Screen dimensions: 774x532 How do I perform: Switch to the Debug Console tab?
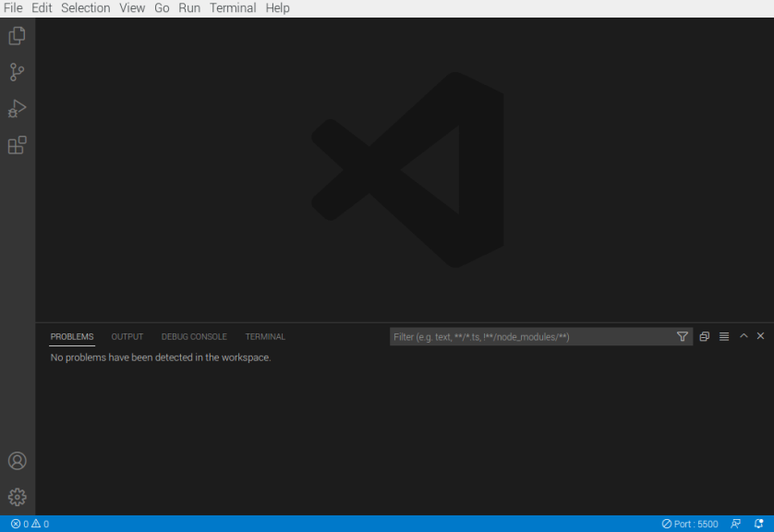(x=194, y=337)
